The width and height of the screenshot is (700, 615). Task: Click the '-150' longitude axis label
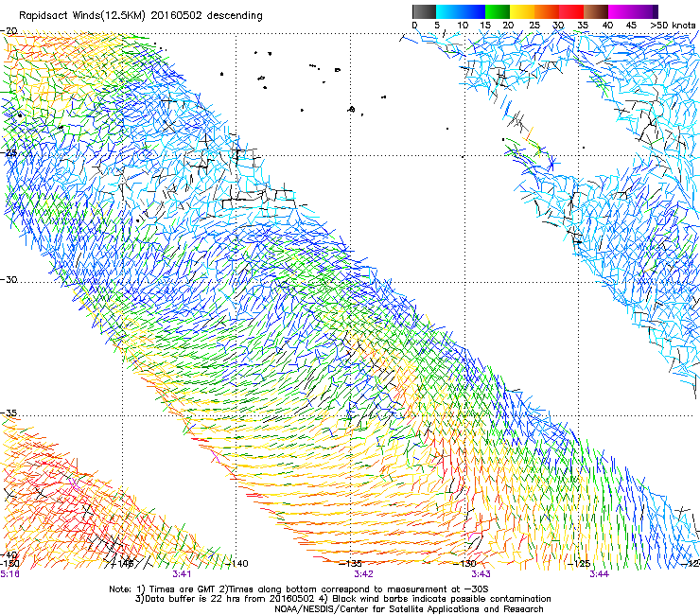(9, 564)
